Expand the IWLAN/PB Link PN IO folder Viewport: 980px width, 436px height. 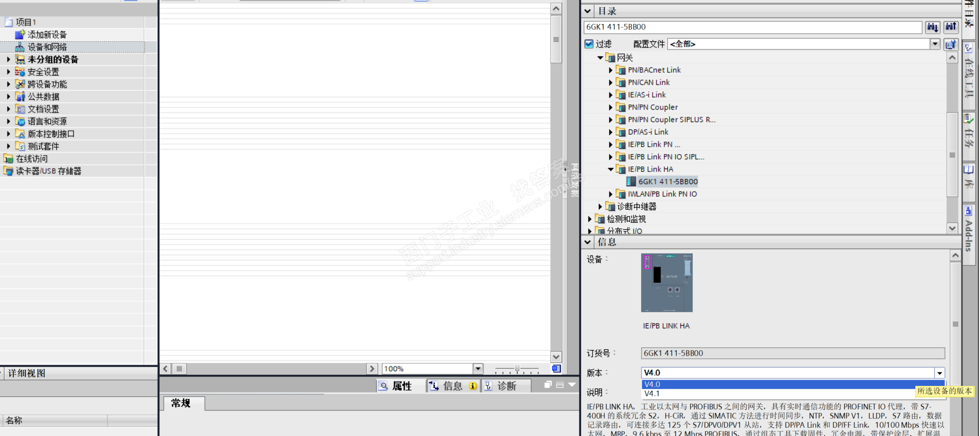610,194
